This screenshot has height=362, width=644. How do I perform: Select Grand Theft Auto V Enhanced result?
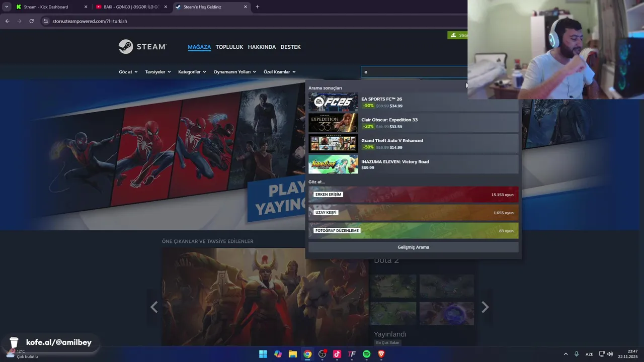413,143
